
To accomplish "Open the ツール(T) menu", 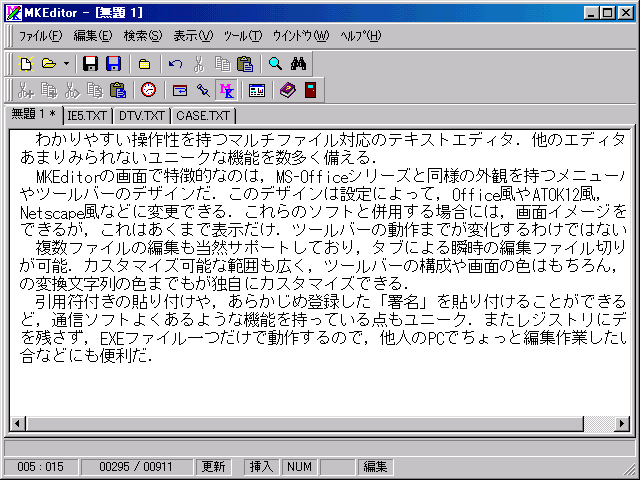I will (243, 36).
